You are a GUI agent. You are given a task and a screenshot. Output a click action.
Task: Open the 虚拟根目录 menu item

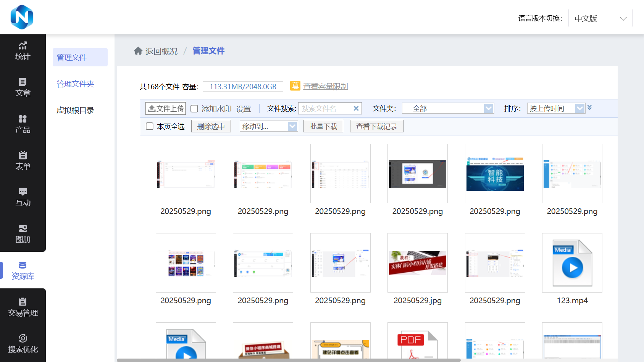coord(75,111)
